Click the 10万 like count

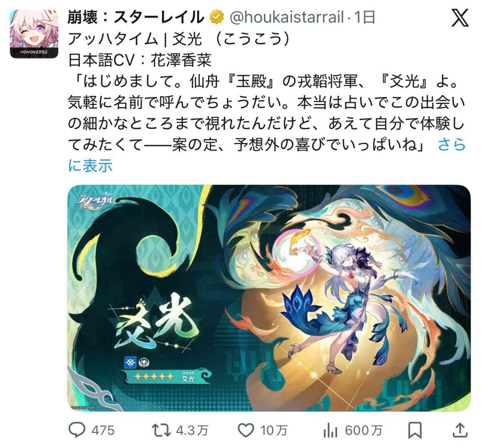click(274, 430)
